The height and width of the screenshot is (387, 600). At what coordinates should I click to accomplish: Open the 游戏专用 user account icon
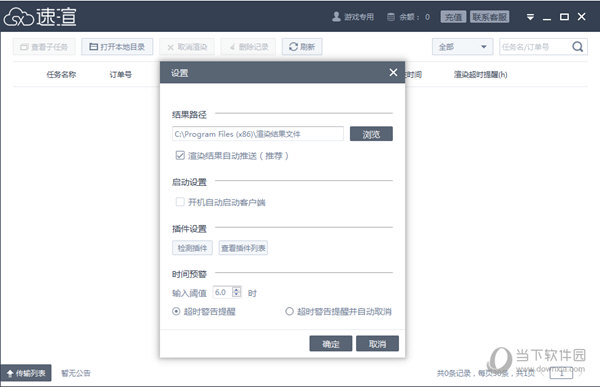tap(336, 16)
